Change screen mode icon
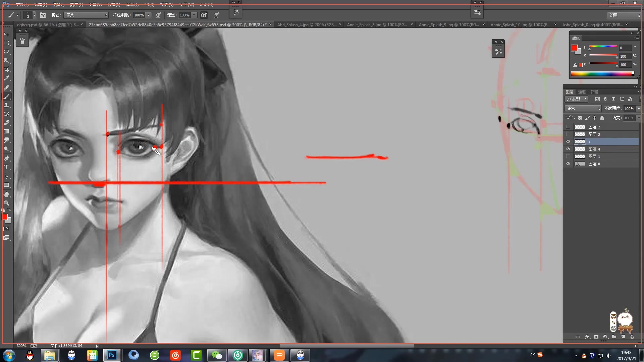644x362 pixels. 6,238
